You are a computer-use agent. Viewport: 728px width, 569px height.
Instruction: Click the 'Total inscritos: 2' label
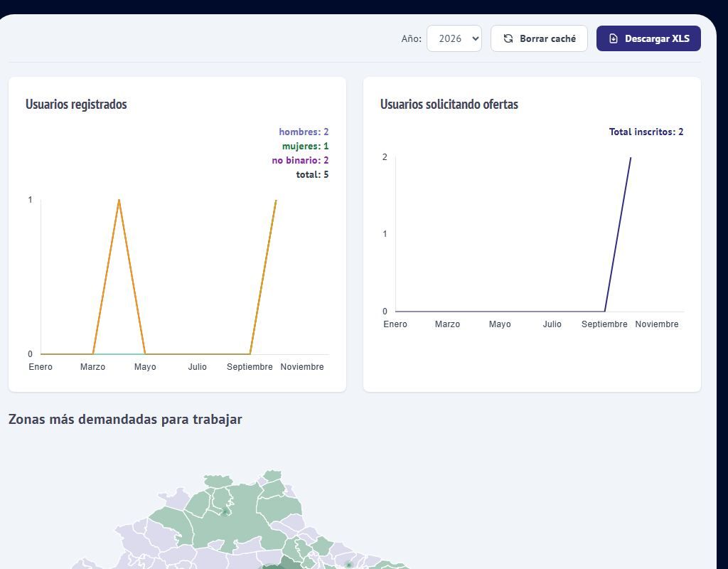[646, 132]
